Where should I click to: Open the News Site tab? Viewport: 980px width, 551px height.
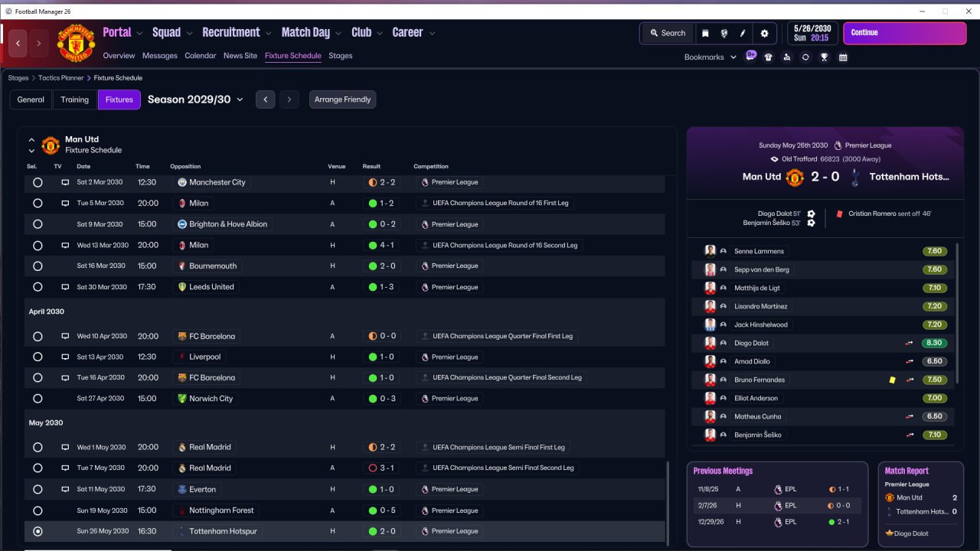(x=240, y=56)
